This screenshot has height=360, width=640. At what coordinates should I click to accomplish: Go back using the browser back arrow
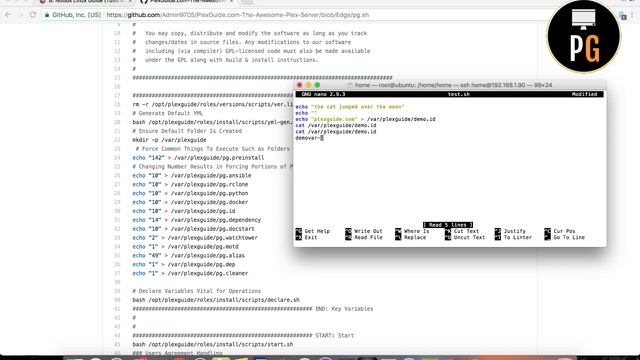point(8,15)
